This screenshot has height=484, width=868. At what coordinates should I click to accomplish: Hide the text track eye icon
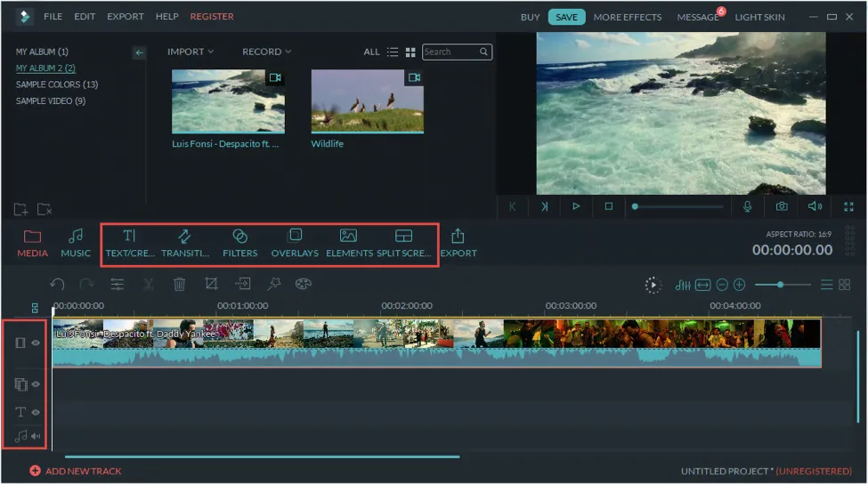coord(37,412)
